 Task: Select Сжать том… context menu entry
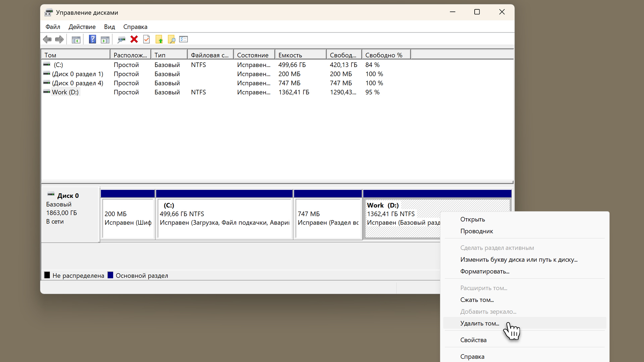(477, 300)
